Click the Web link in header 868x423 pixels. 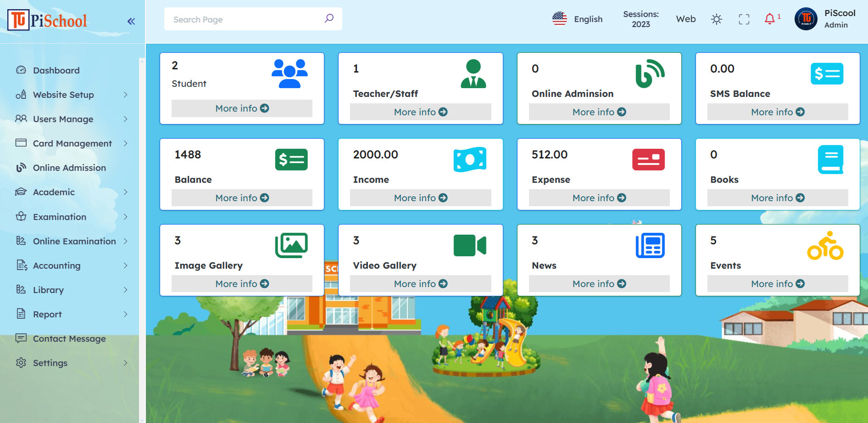tap(686, 19)
